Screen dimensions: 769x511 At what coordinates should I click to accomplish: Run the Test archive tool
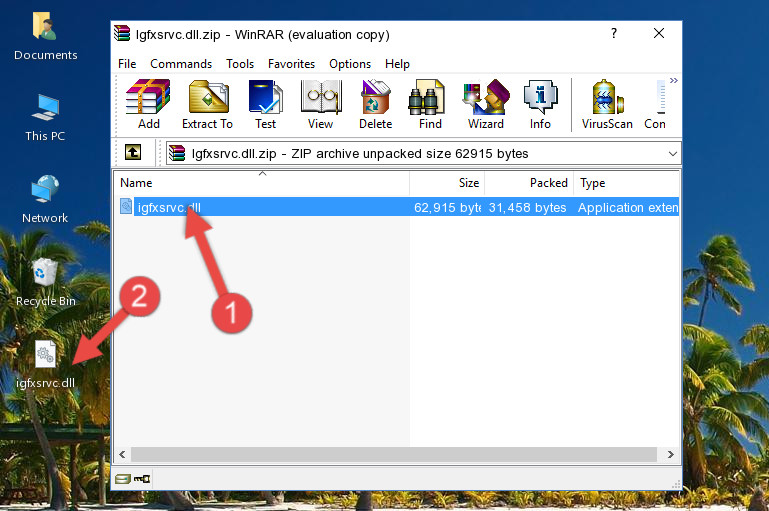265,105
